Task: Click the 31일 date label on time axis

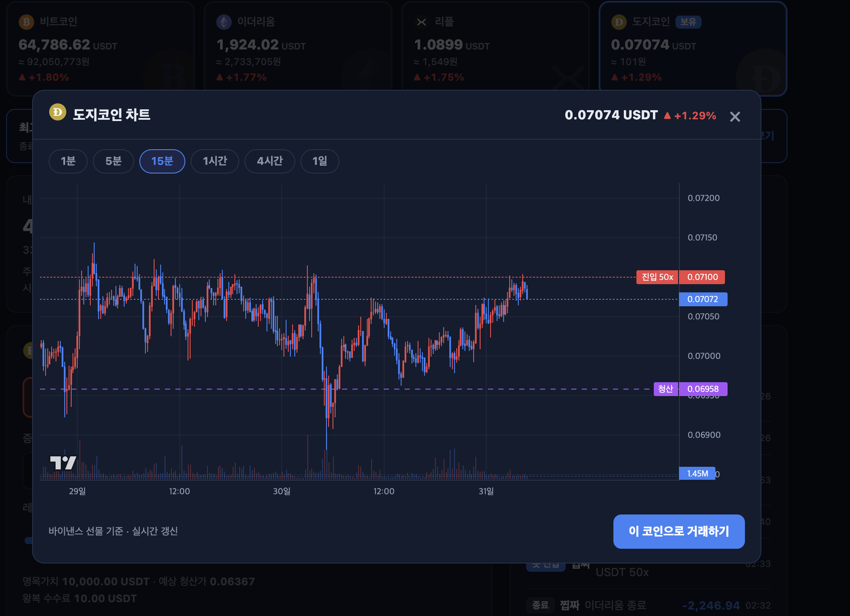Action: [x=486, y=491]
